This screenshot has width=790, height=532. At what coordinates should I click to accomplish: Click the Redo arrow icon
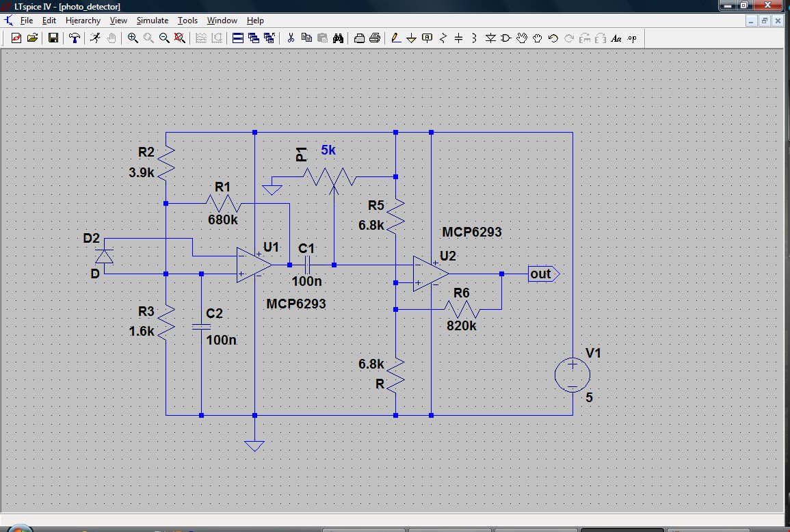568,38
